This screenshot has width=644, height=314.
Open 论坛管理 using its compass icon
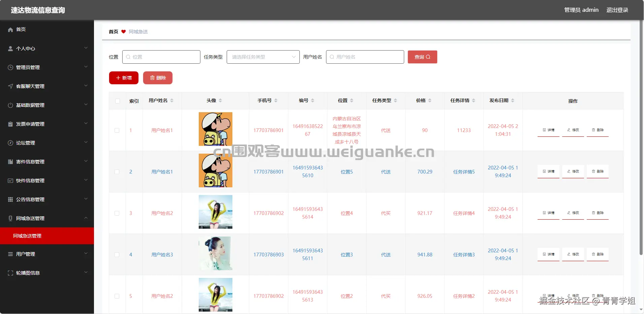tap(10, 143)
